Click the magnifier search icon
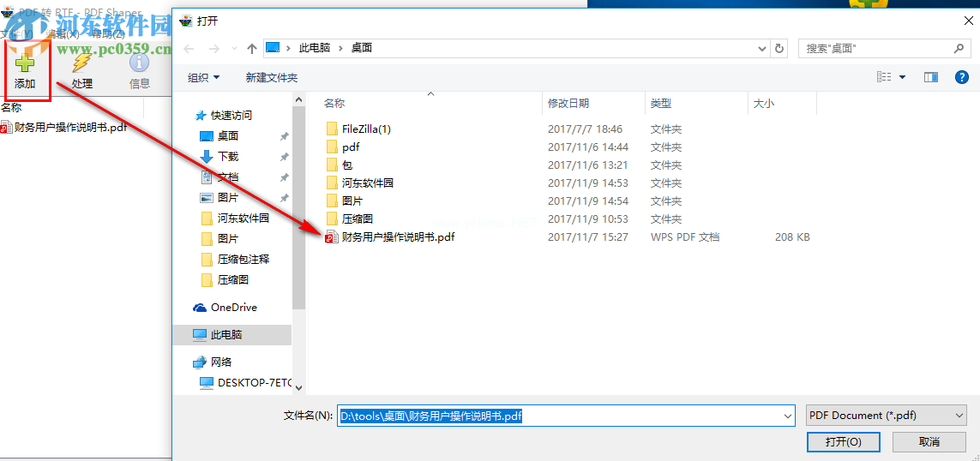This screenshot has height=461, width=980. tap(959, 48)
